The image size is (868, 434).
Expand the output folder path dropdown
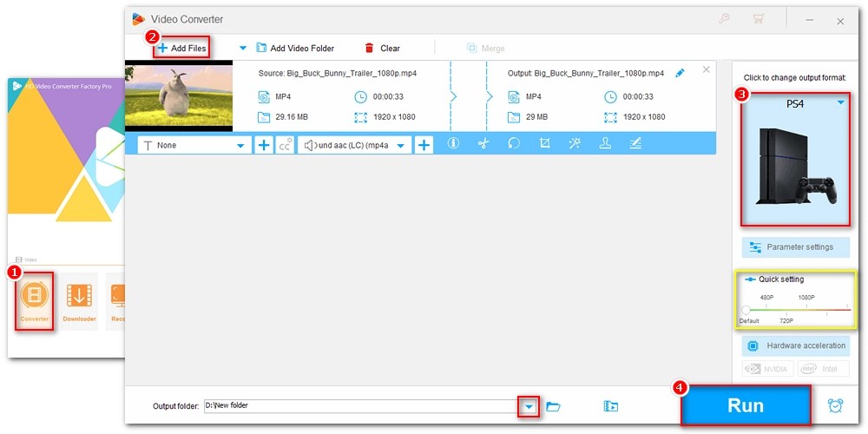[x=529, y=407]
